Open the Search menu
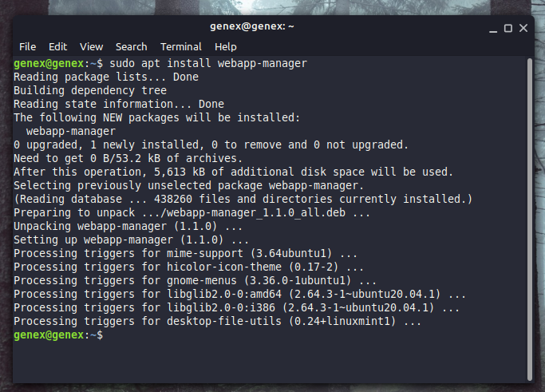Screen dimensions: 545x392 [132, 46]
